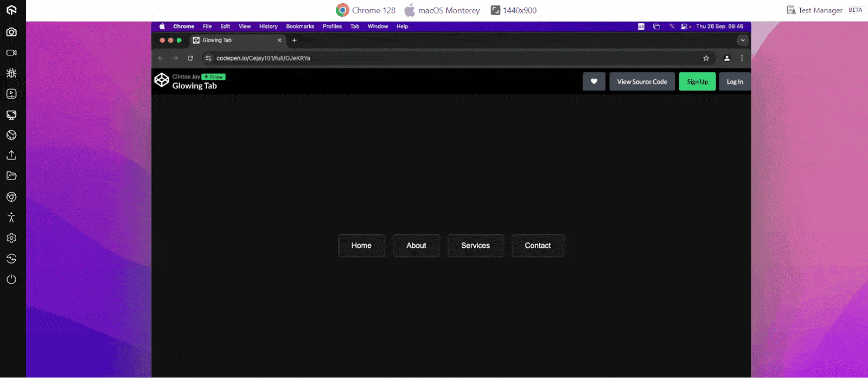
Task: Mark a bug with the bug icon
Action: click(x=11, y=73)
